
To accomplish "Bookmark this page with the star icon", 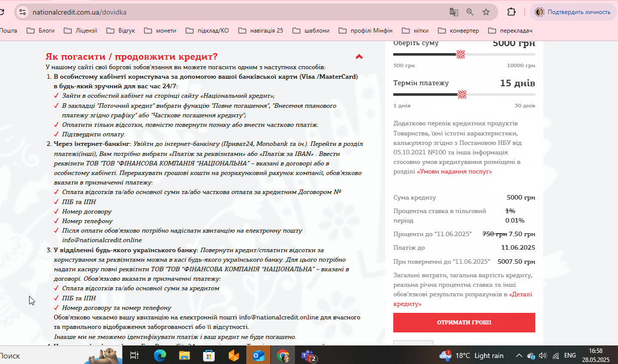I will pyautogui.click(x=486, y=12).
